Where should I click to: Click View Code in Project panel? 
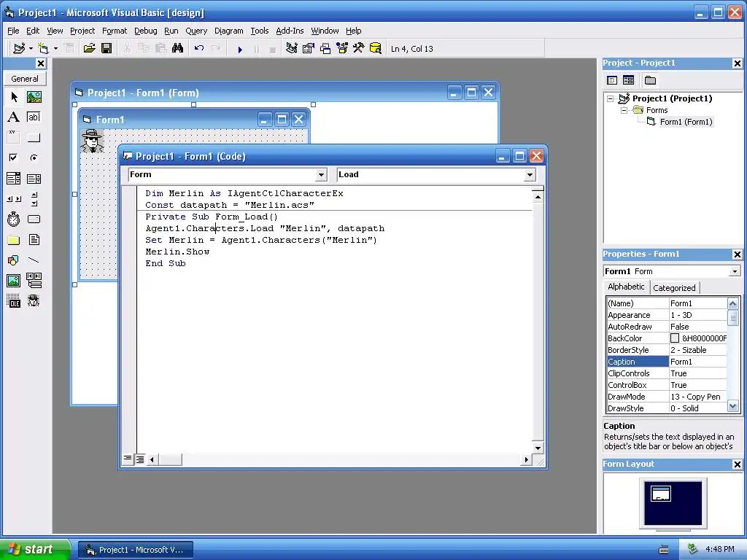(612, 80)
